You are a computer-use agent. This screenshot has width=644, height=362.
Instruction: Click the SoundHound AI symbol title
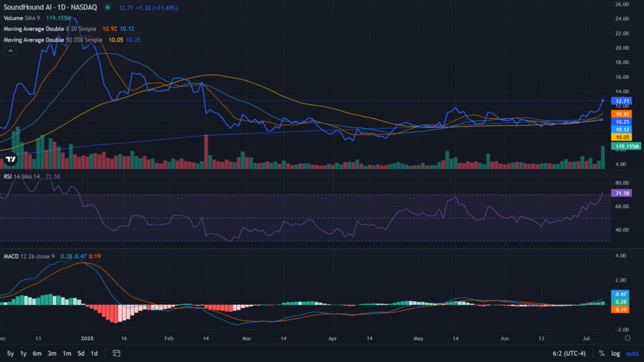tap(50, 8)
